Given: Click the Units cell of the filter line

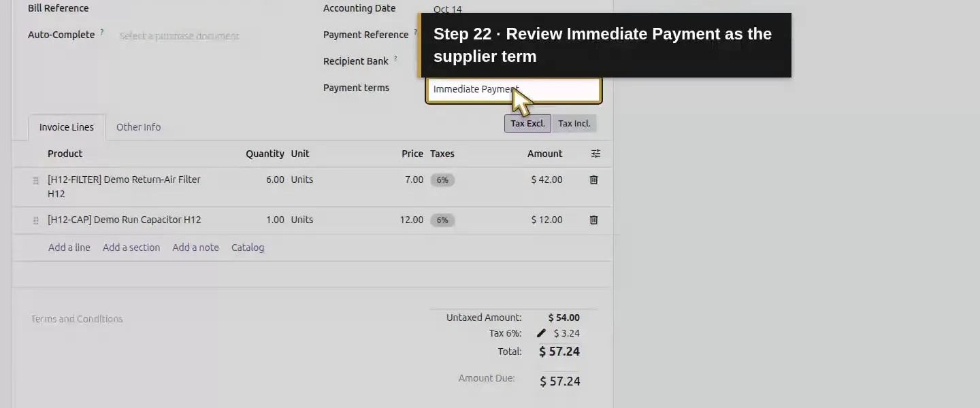Looking at the screenshot, I should click(x=302, y=180).
